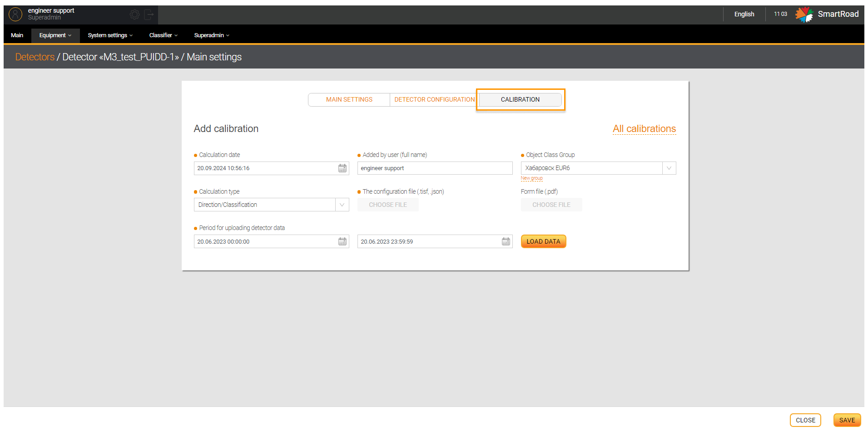The image size is (868, 436).
Task: Expand the Classifier menu
Action: 164,35
